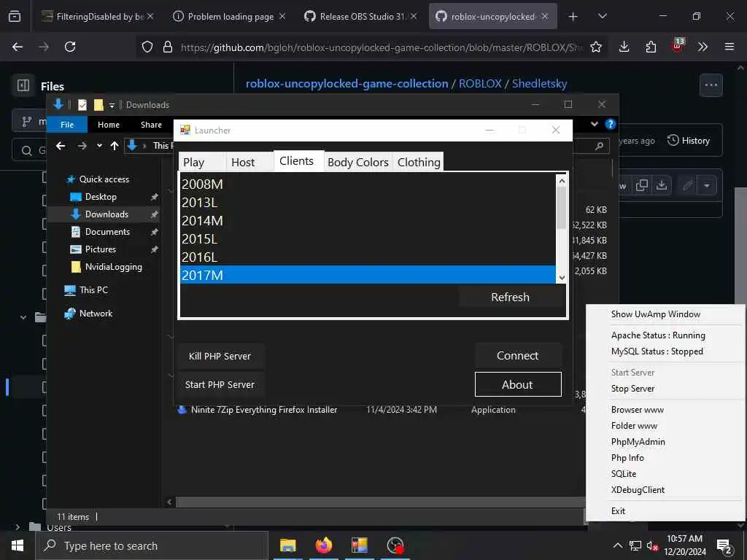The image size is (747, 560).
Task: Select the 2016L client entry
Action: coord(368,257)
